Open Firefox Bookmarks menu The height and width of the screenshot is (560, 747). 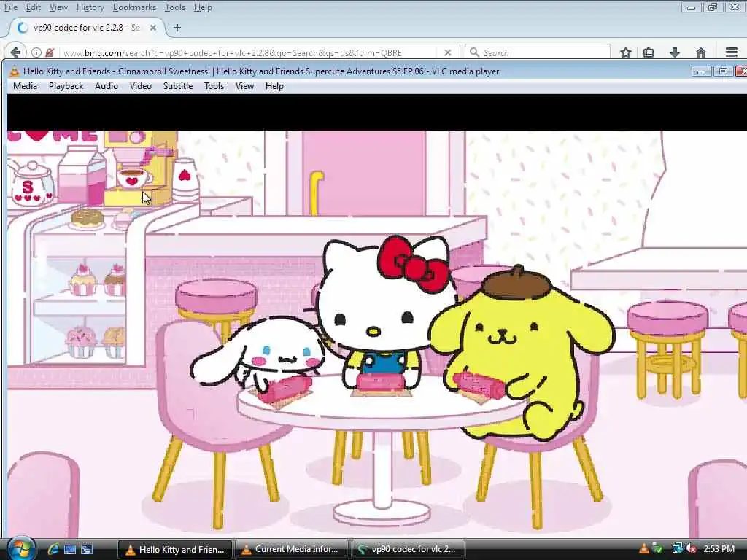(134, 7)
